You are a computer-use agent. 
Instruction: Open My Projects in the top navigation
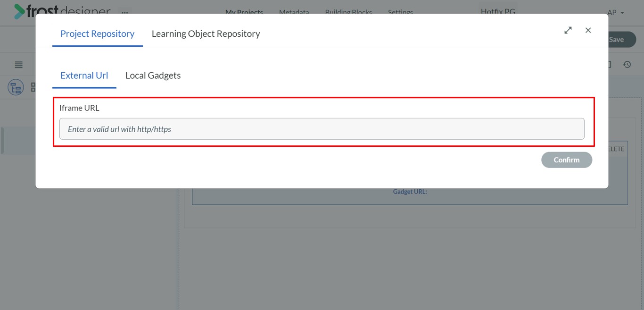click(244, 12)
